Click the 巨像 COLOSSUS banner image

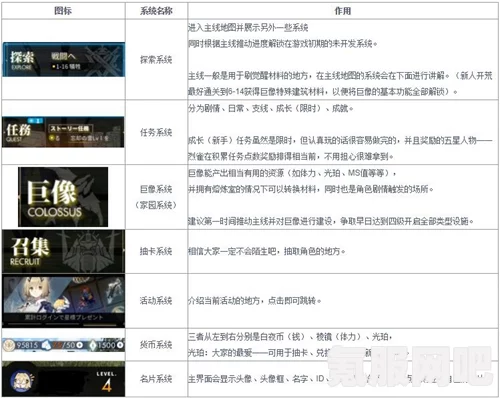[63, 197]
